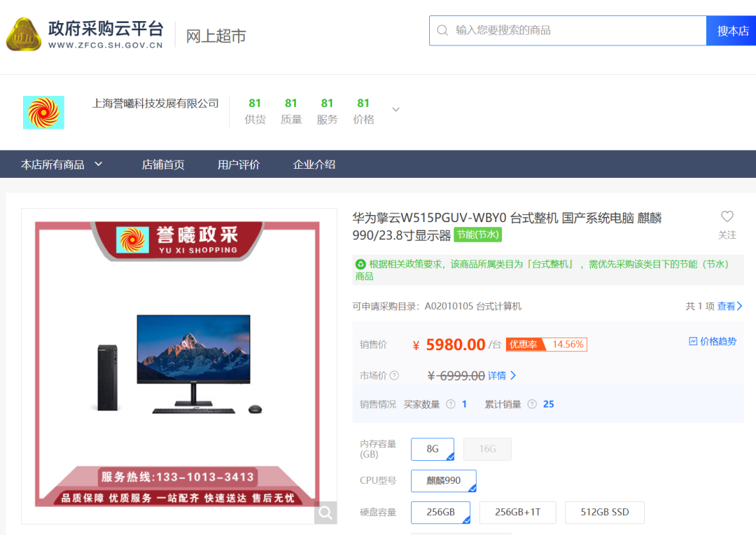Click the help icon next to 买家数量
756x535 pixels.
point(450,404)
